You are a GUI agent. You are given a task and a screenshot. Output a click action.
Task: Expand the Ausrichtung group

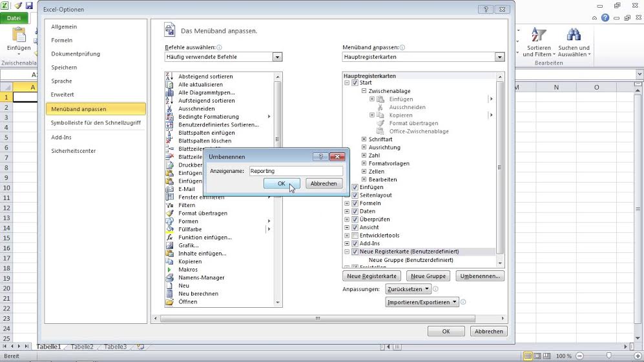click(x=364, y=147)
